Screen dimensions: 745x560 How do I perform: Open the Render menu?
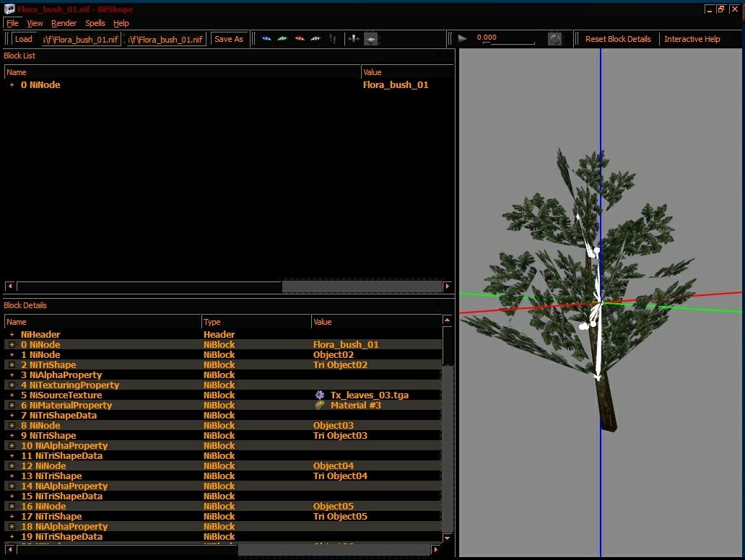pyautogui.click(x=64, y=23)
